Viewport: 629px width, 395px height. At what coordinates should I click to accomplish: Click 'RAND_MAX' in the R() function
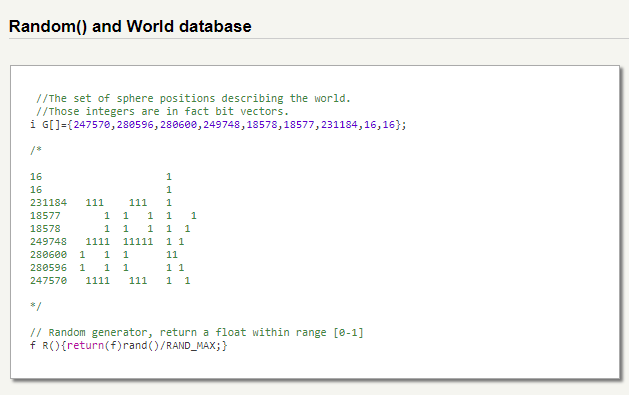191,346
